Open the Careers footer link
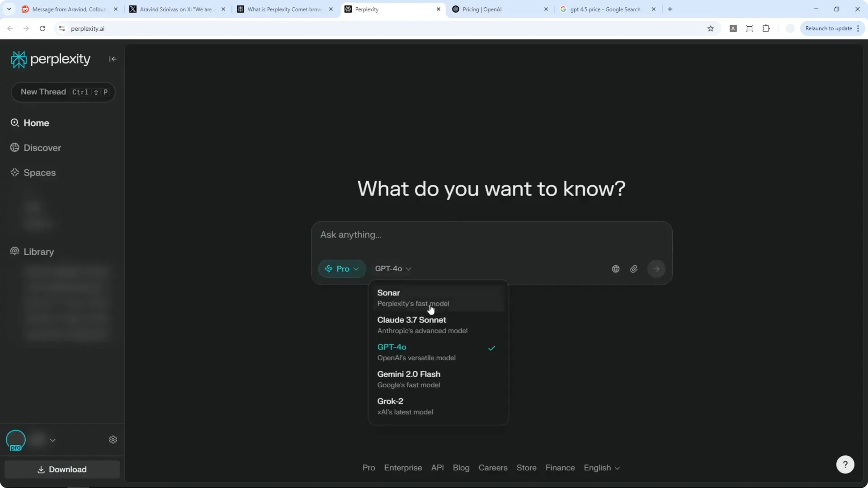The image size is (868, 488). click(493, 468)
